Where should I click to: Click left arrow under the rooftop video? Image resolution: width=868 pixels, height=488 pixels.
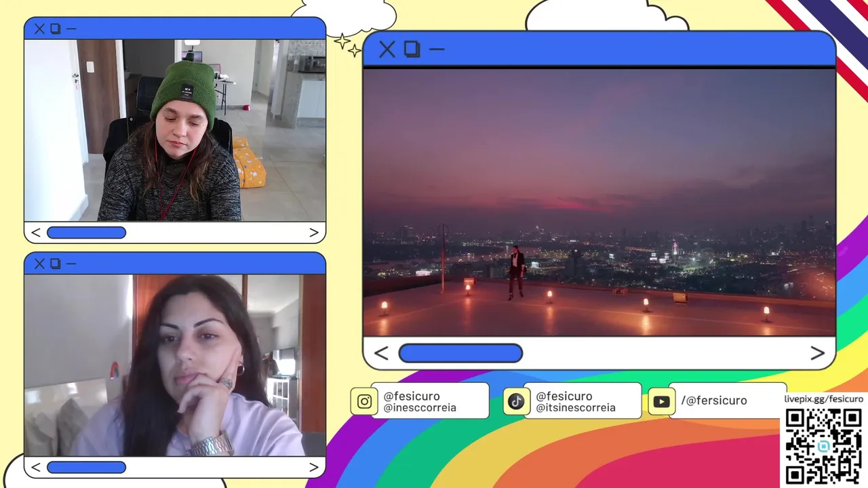pos(381,353)
